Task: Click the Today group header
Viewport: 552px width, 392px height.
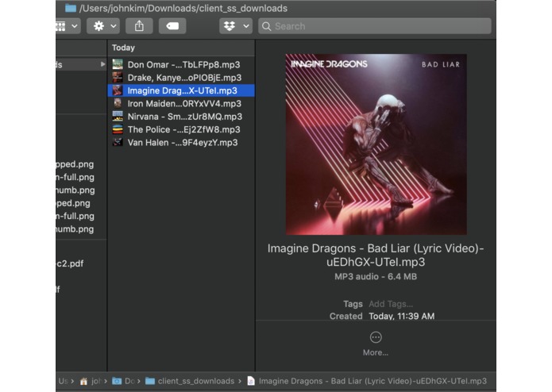Action: click(x=123, y=48)
